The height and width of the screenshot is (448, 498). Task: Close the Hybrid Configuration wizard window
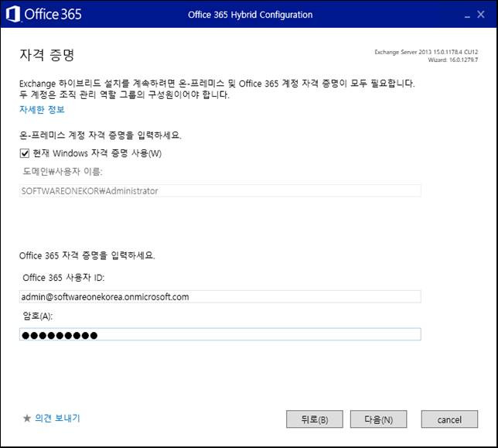pyautogui.click(x=481, y=14)
